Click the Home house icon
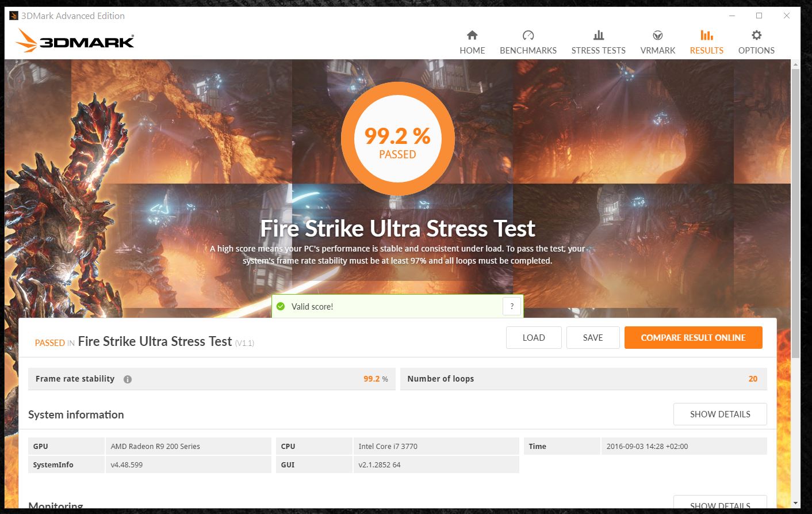This screenshot has height=514, width=812. tap(472, 35)
